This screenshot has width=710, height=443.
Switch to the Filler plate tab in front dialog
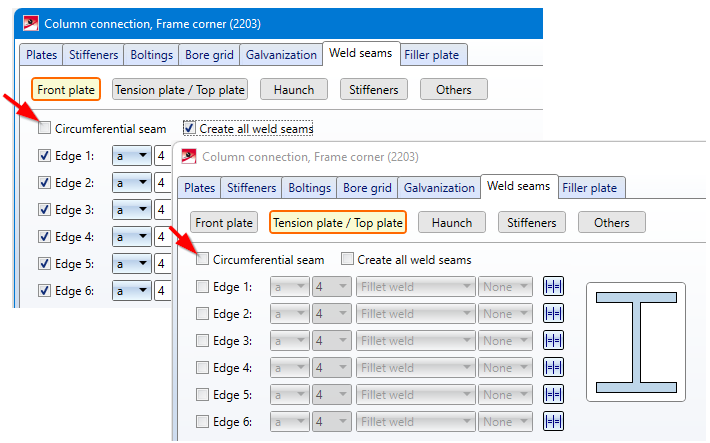coord(592,187)
